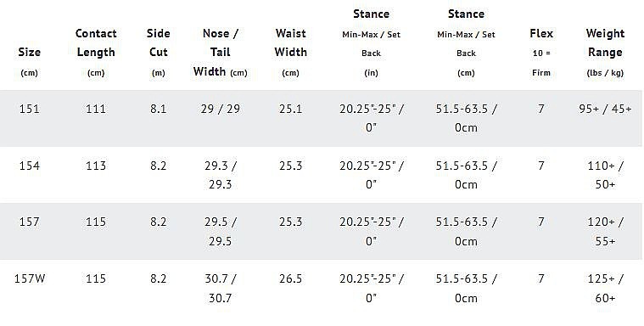
Task: Select the 8.1 side cut value
Action: (158, 109)
